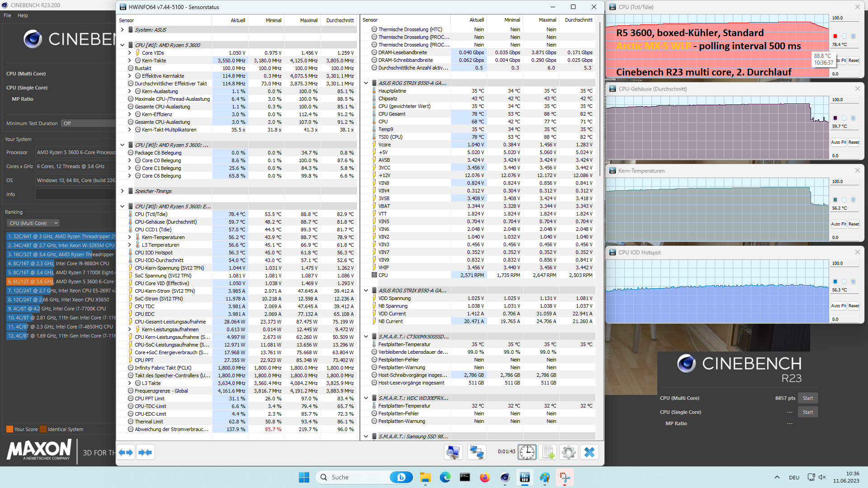Open the HWiNFO summary magnifier icon
Viewport: 868px width, 488px height.
(x=453, y=452)
